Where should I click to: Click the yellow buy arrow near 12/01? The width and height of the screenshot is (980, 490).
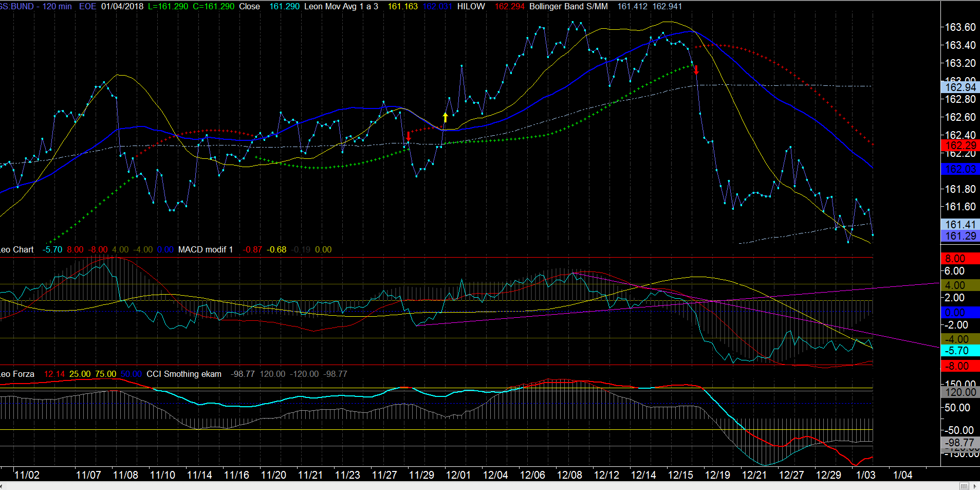click(445, 117)
